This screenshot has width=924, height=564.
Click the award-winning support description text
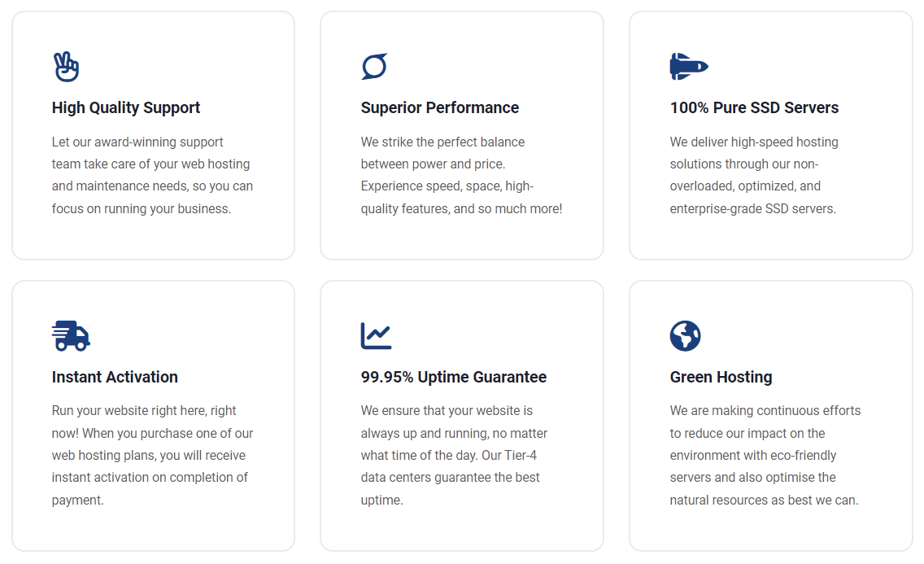[x=152, y=175]
